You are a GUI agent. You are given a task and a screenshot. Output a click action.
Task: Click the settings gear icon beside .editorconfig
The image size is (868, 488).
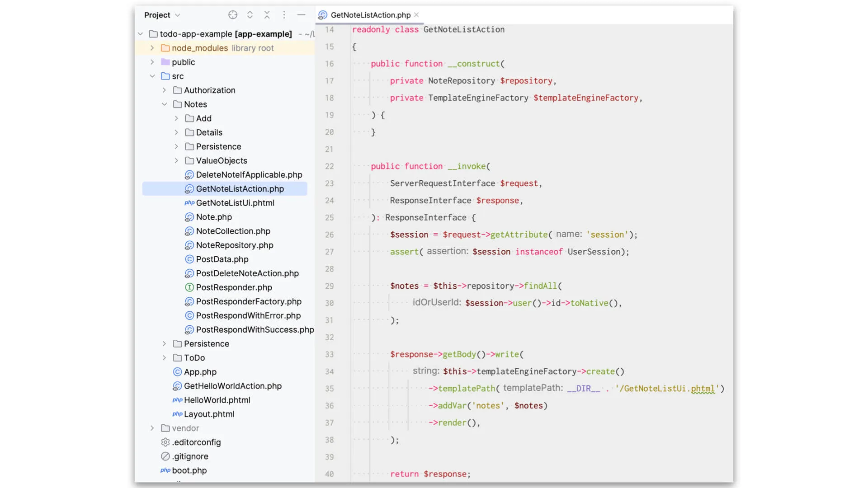tap(165, 442)
